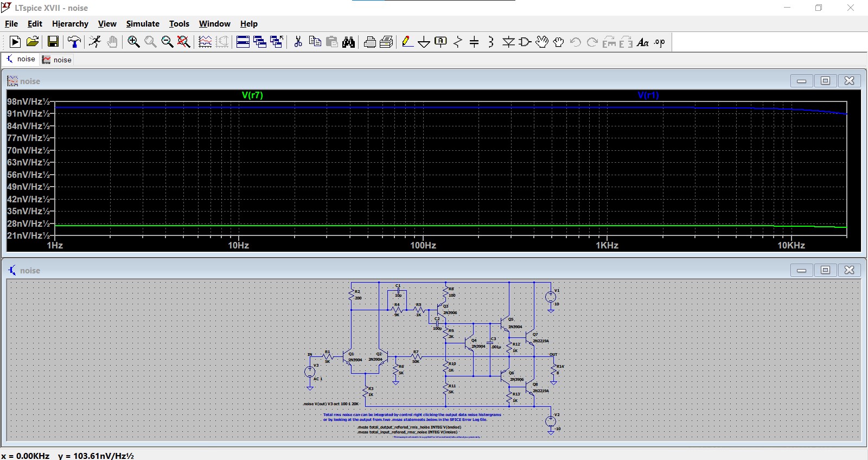Place a Resistor component
Screen dimensions: 868x460
[x=458, y=42]
